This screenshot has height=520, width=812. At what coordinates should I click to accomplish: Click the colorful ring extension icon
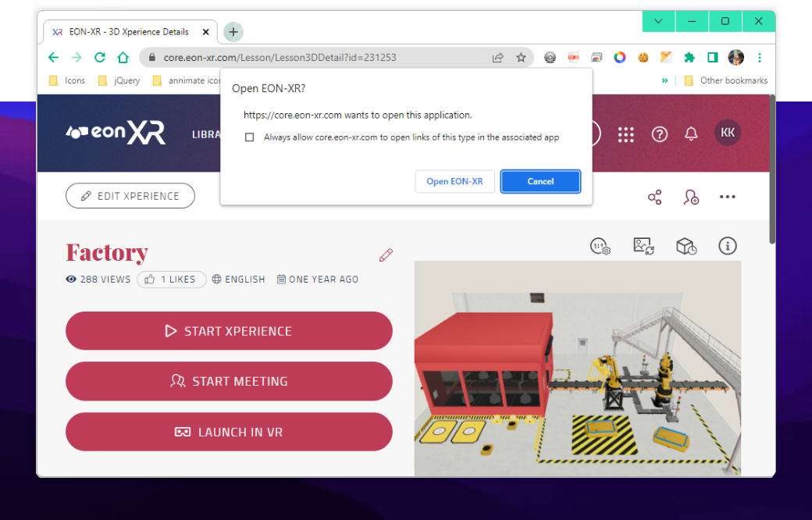click(619, 58)
